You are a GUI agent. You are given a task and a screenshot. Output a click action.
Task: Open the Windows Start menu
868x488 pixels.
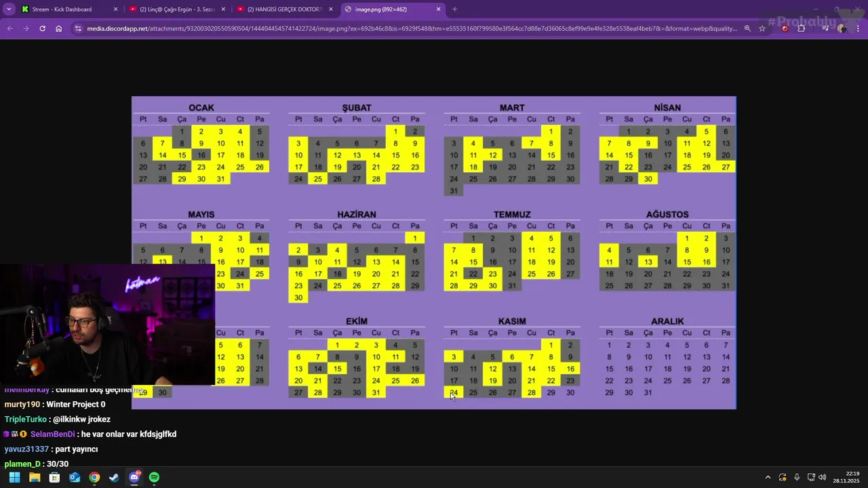tap(14, 477)
